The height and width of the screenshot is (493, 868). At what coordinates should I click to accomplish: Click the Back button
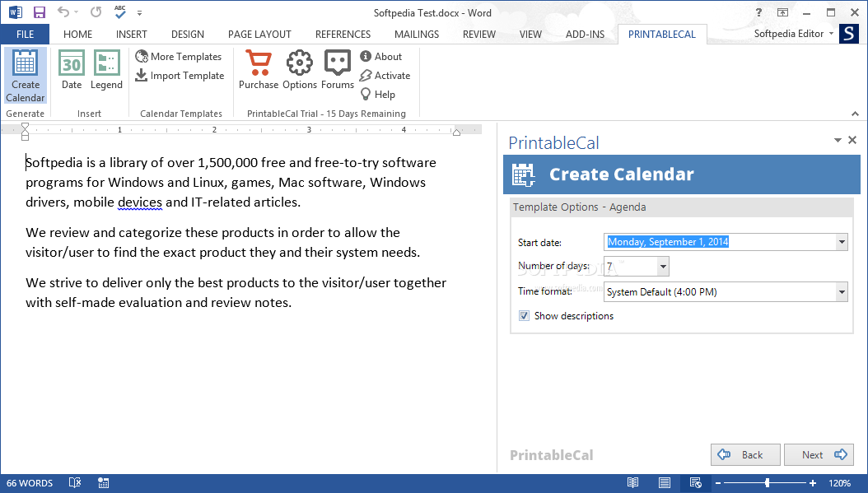pos(745,455)
